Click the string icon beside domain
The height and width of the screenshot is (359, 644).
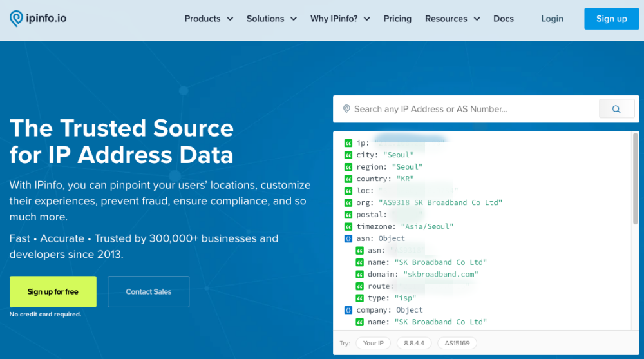click(x=360, y=275)
